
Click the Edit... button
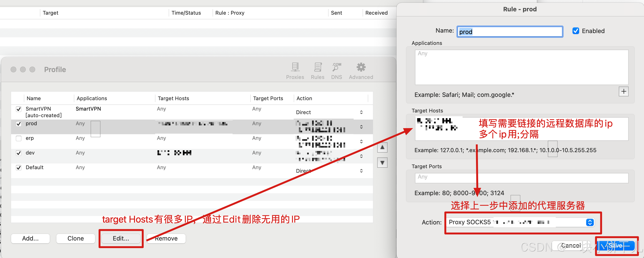(121, 238)
